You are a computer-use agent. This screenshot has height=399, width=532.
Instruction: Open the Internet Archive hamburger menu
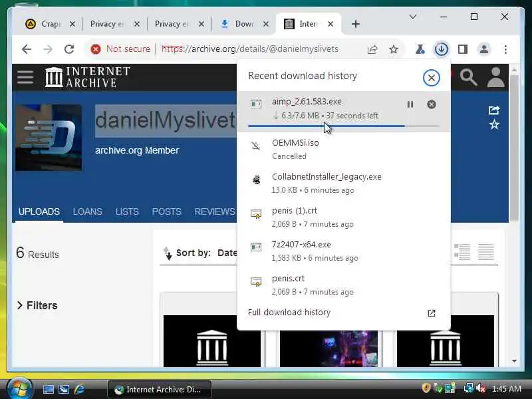[25, 77]
